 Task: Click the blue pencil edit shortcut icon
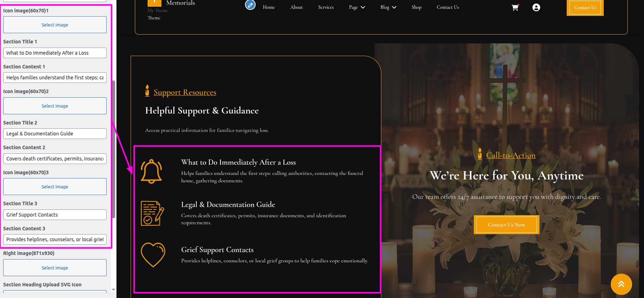pos(250,5)
